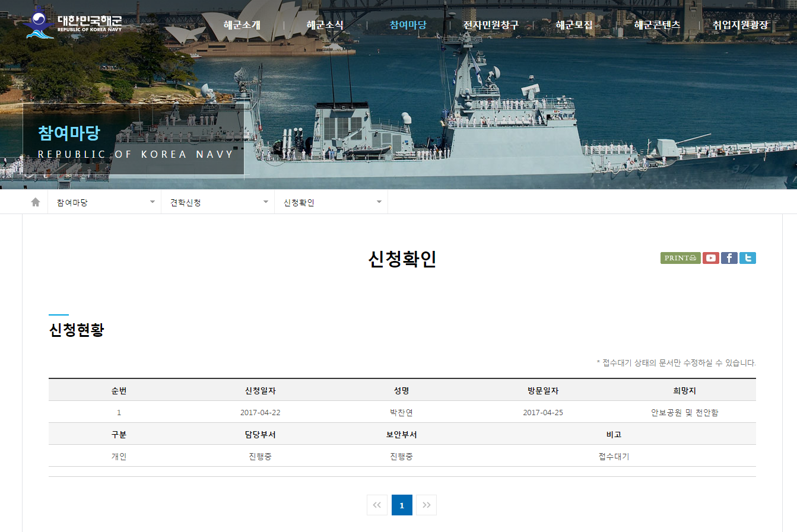
Task: Open the 해군소식 menu
Action: (325, 25)
